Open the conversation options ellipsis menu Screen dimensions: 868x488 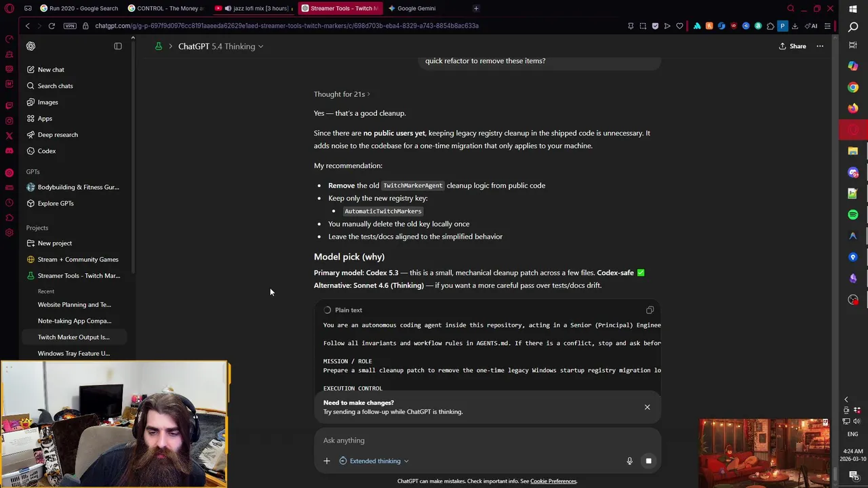coord(820,46)
